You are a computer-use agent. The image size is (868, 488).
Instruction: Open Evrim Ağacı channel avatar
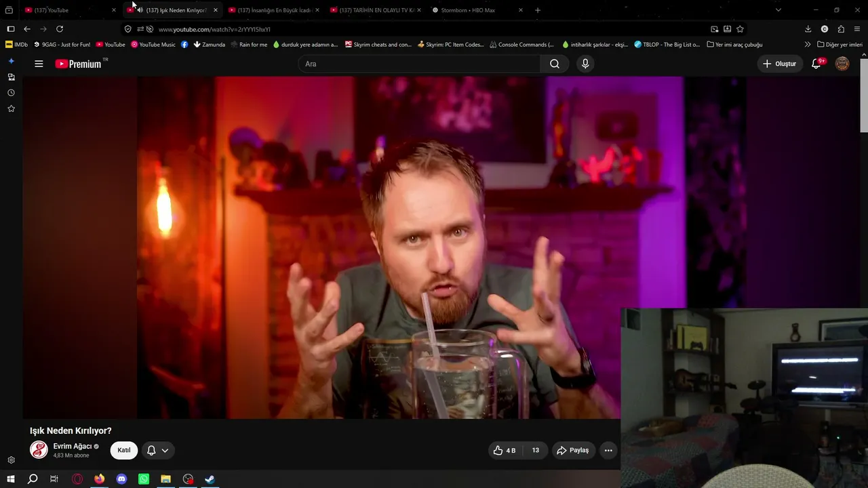pos(39,449)
